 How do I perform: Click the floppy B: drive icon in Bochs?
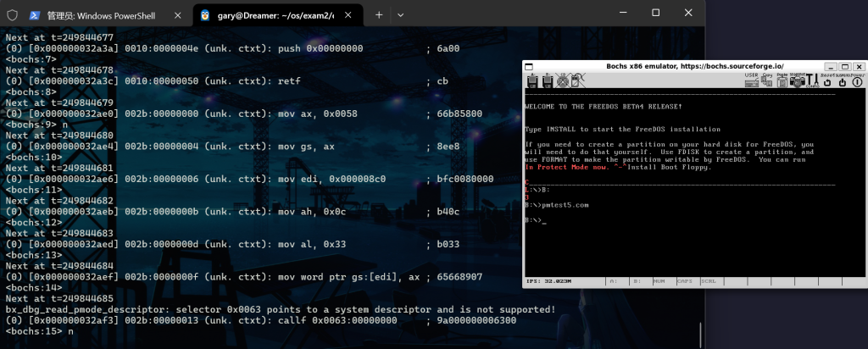click(547, 81)
